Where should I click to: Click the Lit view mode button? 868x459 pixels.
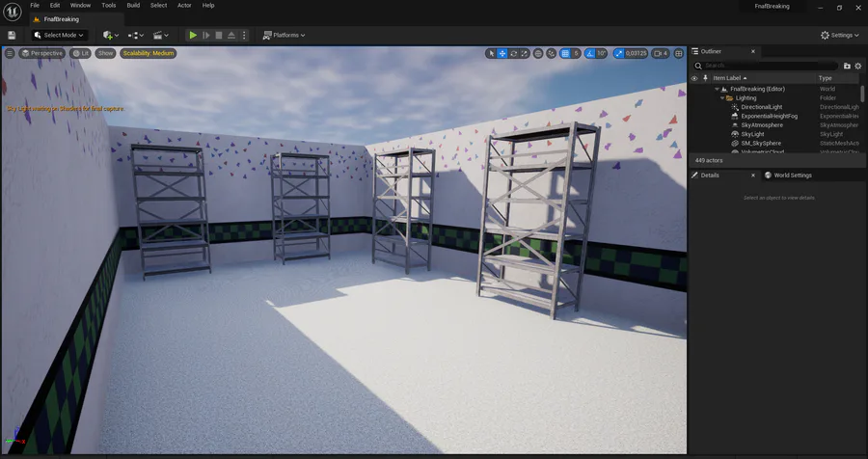pos(81,53)
